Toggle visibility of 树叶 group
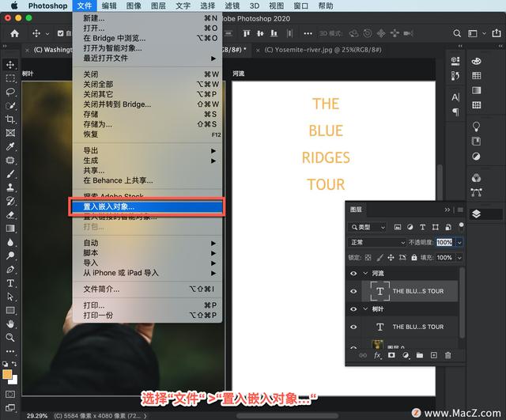The height and width of the screenshot is (420, 506). click(x=353, y=309)
